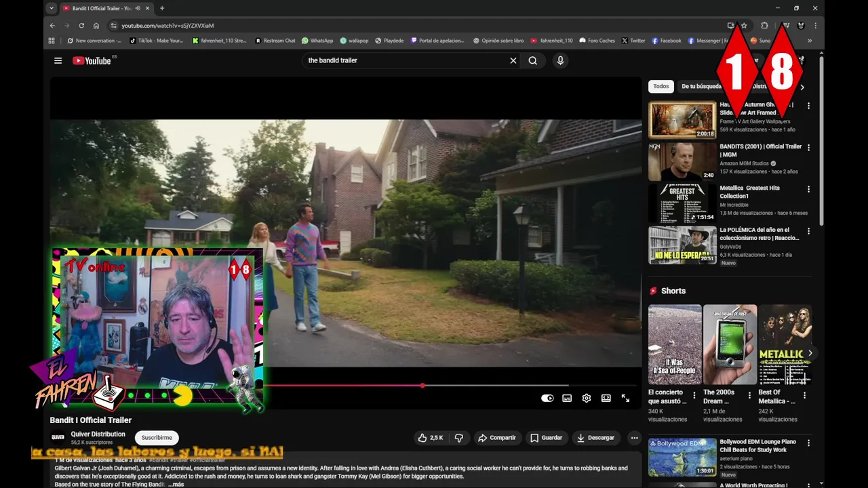Screen dimensions: 868x488
Task: Open options for Metallica Greatest Hits video
Action: point(808,189)
